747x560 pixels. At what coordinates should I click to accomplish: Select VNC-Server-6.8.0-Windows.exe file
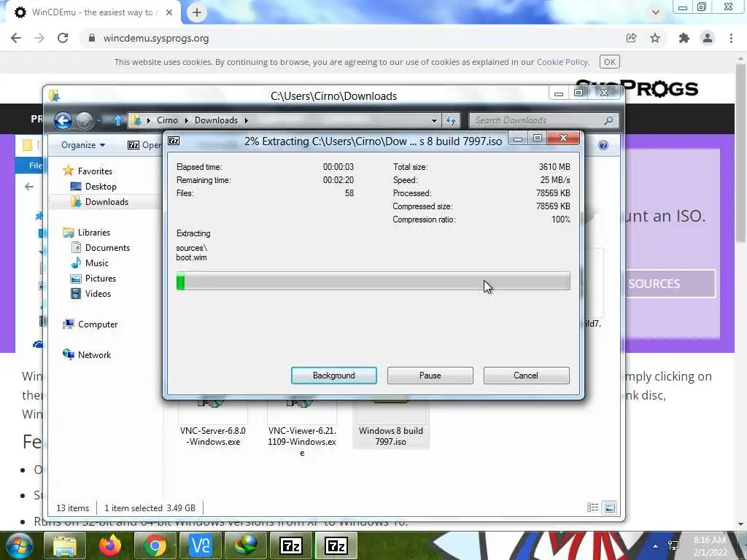click(x=213, y=424)
